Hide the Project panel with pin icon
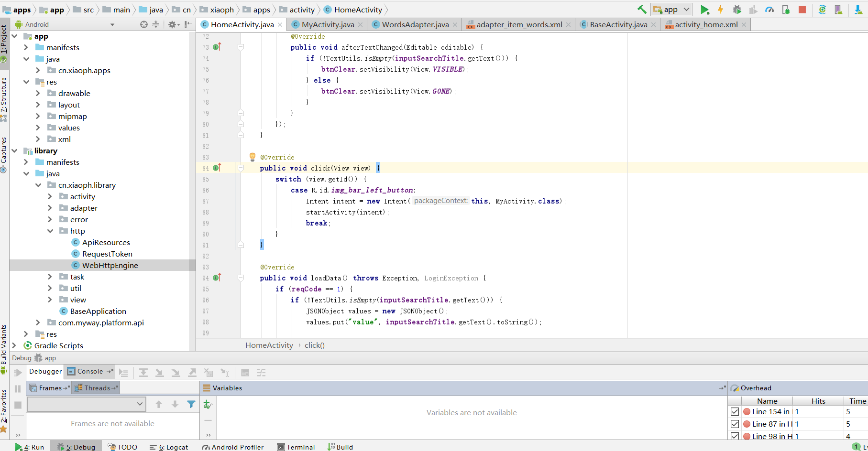 click(x=188, y=24)
